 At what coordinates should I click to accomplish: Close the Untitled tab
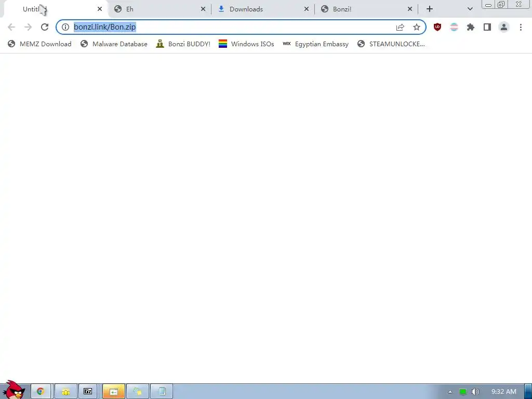(x=100, y=9)
